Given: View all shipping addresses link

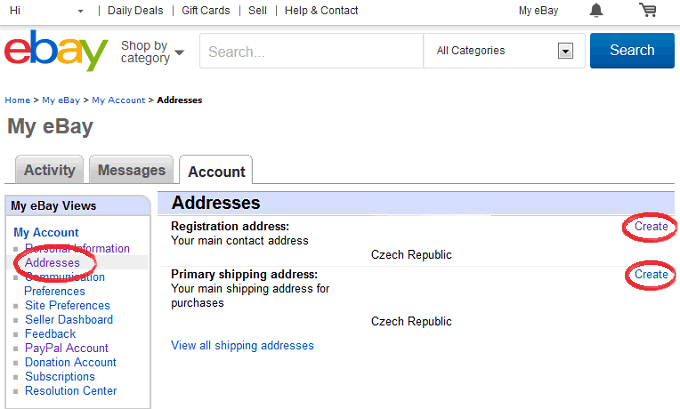Looking at the screenshot, I should pyautogui.click(x=242, y=345).
